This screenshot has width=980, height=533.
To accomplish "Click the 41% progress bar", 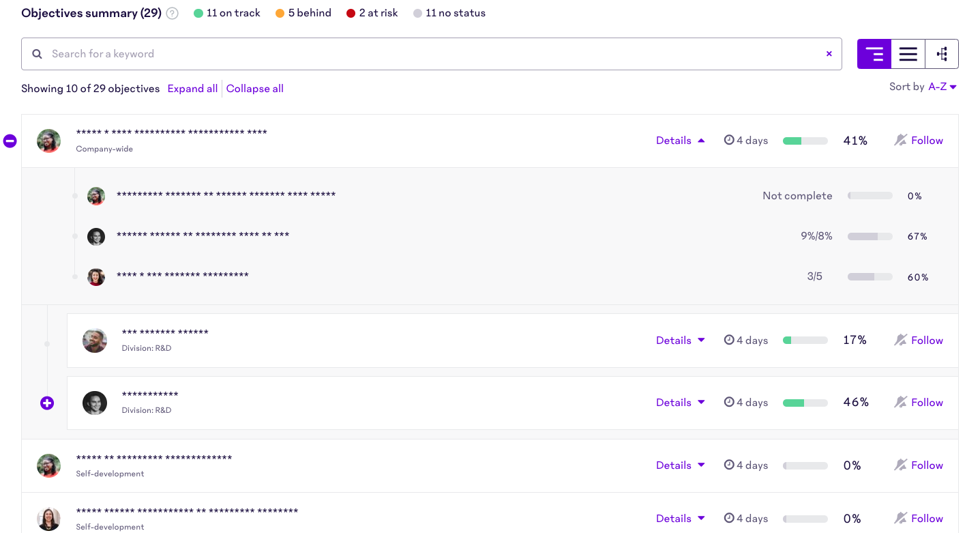I will (805, 140).
